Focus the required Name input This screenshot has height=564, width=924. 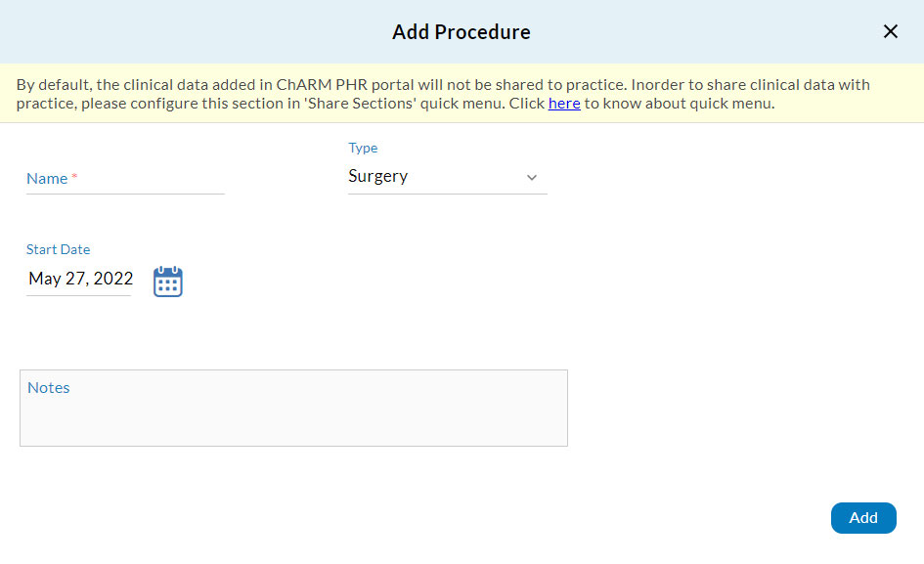tap(125, 181)
